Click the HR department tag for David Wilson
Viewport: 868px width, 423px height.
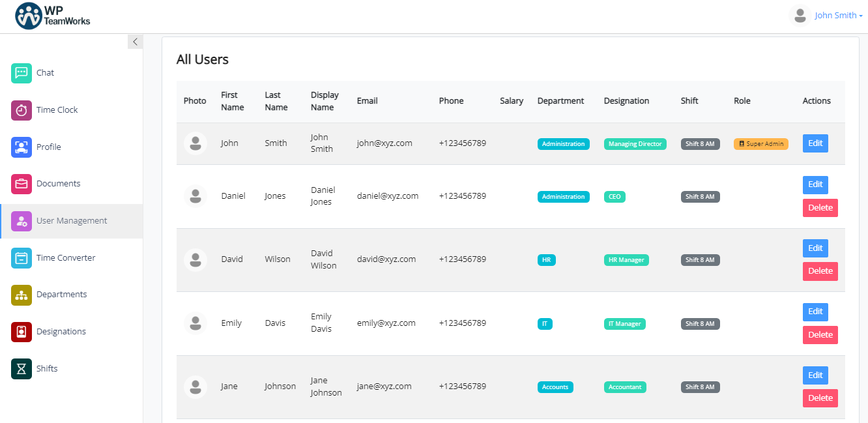pyautogui.click(x=546, y=259)
